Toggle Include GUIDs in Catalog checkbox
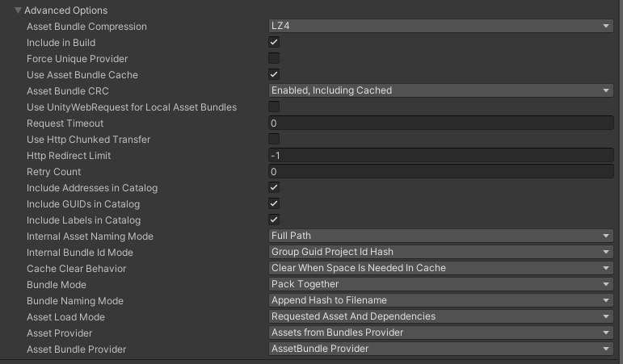 click(274, 204)
